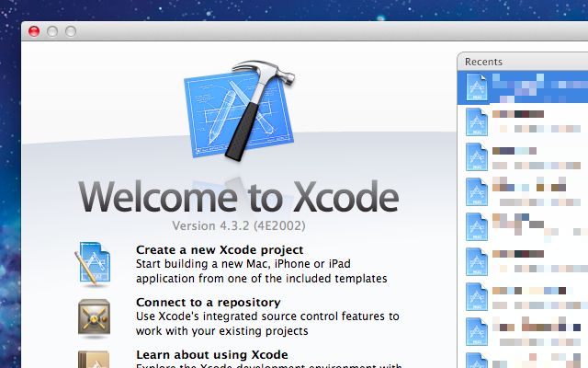Click the repository safe icon
Viewport: 588px width, 368px height.
pos(94,317)
